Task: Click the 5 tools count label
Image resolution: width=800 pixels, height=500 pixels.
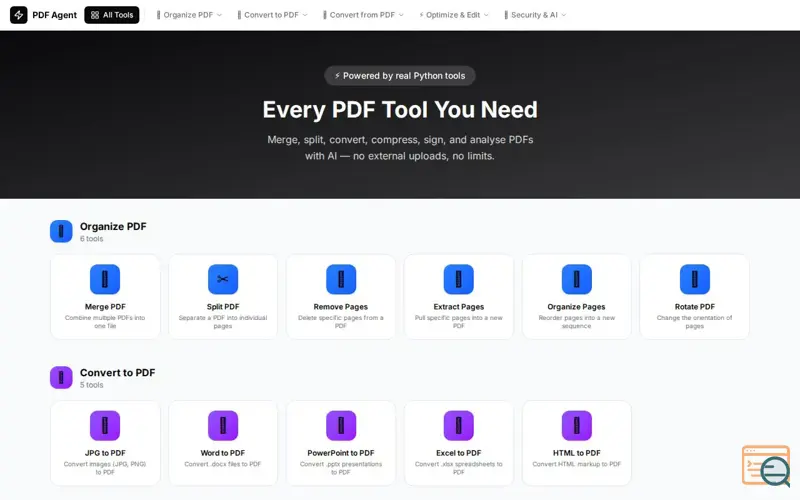Action: [x=91, y=385]
